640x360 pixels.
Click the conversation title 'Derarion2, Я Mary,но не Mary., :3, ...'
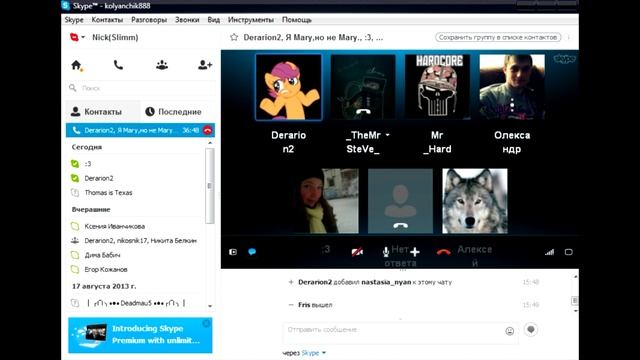tap(313, 37)
